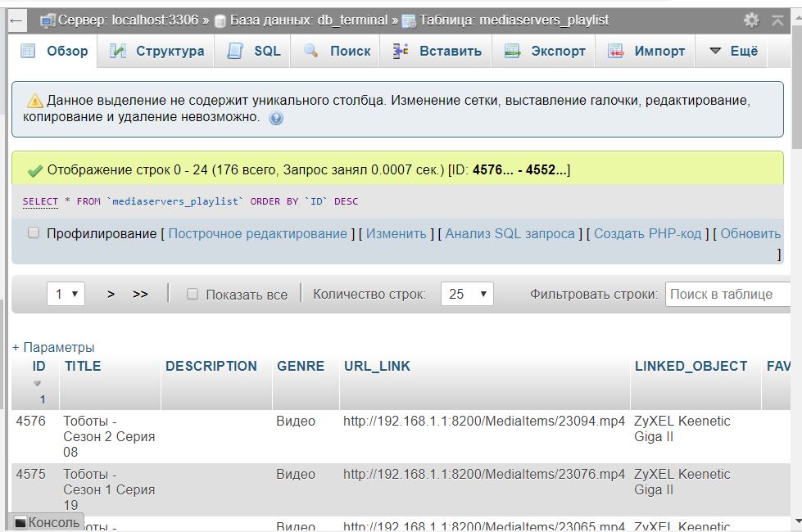Click the database icon in the breadcrumb

(220, 20)
